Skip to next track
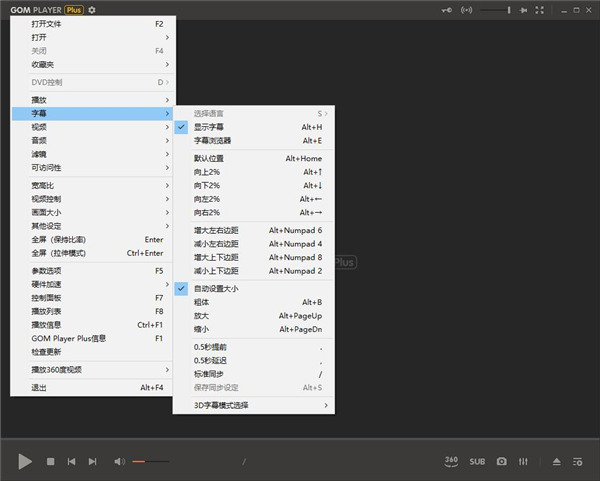600x481 pixels. (92, 462)
